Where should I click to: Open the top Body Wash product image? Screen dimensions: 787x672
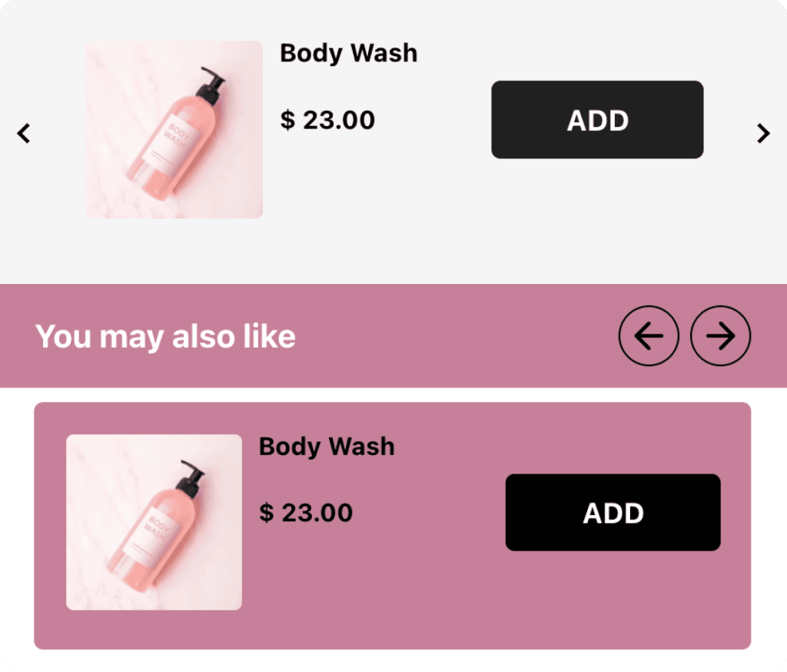coord(174,129)
